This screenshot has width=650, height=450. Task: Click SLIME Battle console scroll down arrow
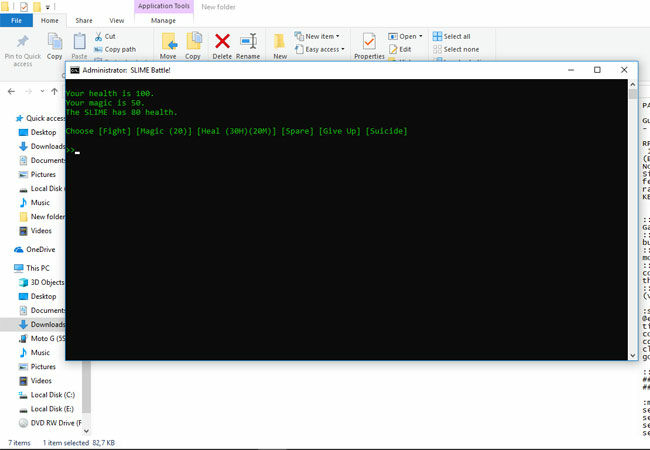coord(633,356)
